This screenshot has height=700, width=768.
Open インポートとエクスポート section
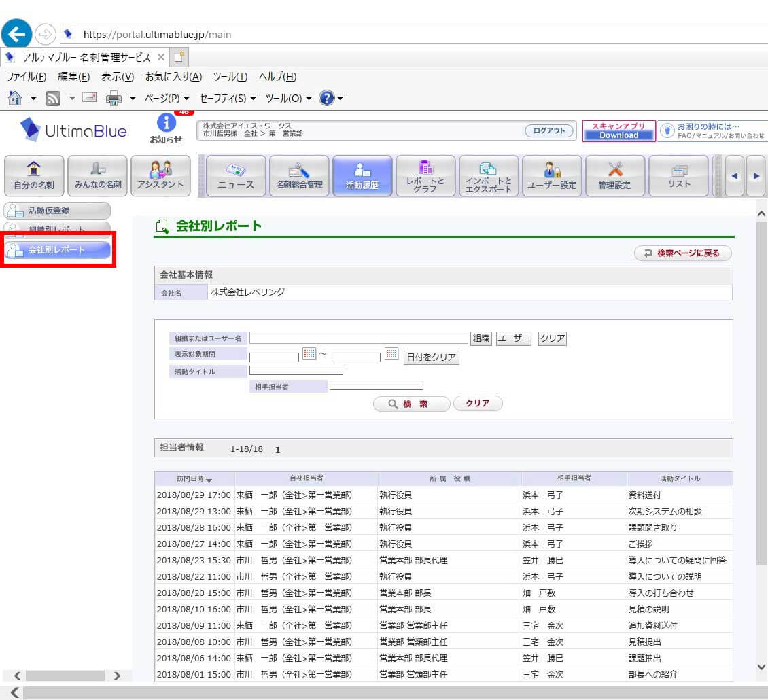(x=489, y=176)
